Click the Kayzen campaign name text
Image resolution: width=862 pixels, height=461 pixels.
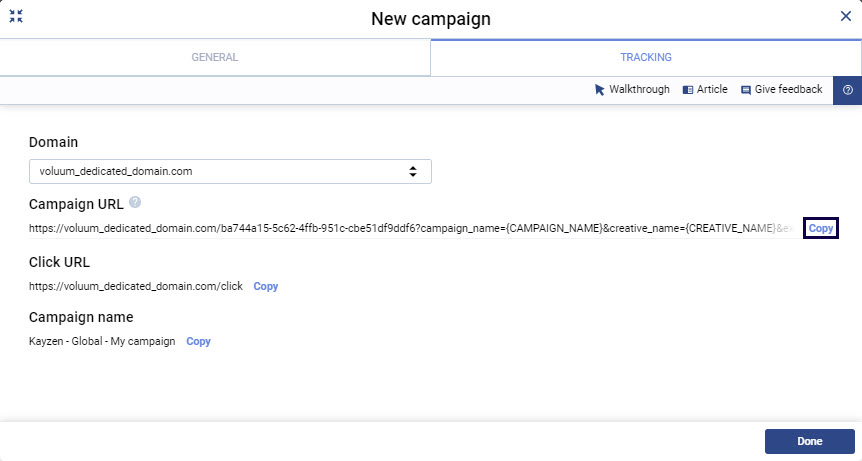pos(103,341)
